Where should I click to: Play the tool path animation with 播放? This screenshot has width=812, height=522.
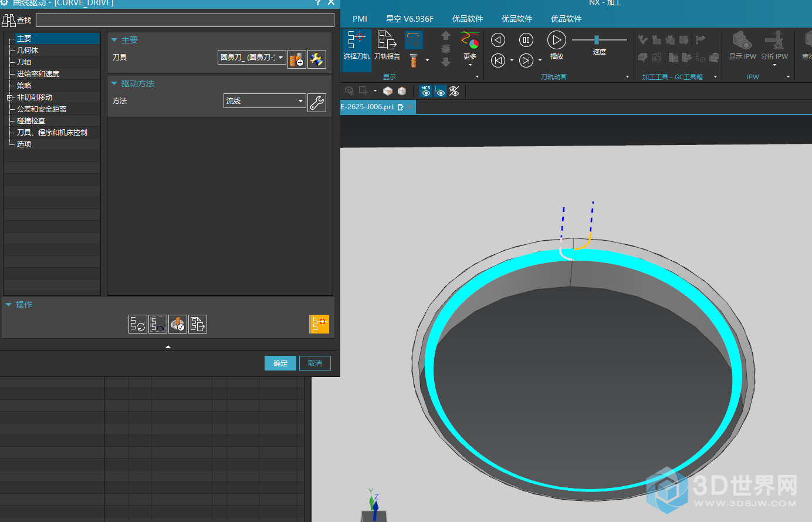[556, 40]
